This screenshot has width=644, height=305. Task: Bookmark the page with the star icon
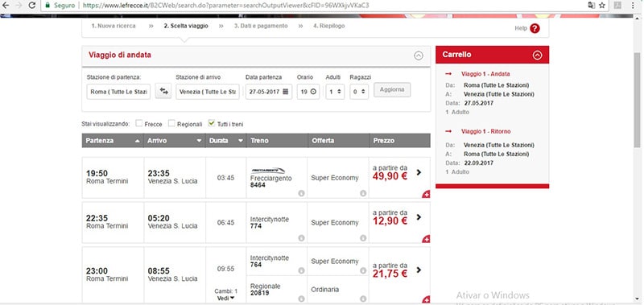click(x=602, y=6)
